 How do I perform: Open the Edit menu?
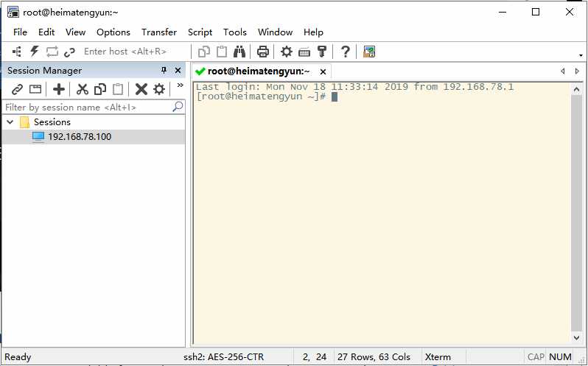[x=46, y=32]
